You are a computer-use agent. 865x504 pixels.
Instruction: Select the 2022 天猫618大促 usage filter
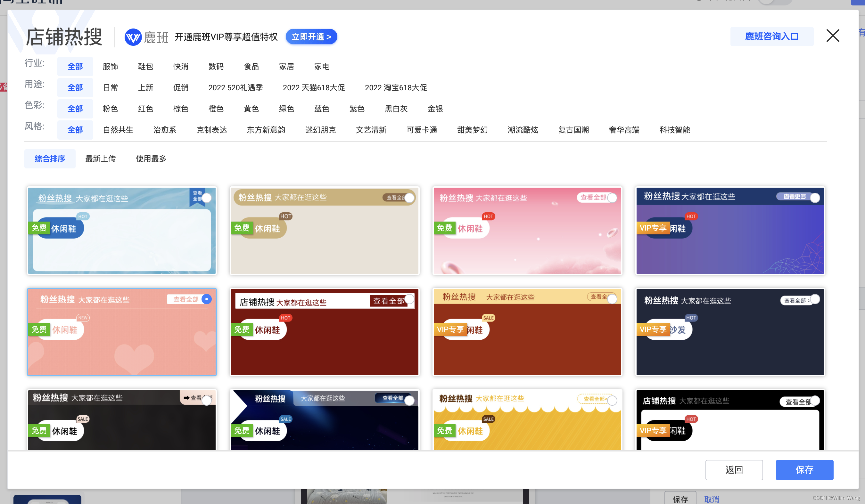(313, 87)
